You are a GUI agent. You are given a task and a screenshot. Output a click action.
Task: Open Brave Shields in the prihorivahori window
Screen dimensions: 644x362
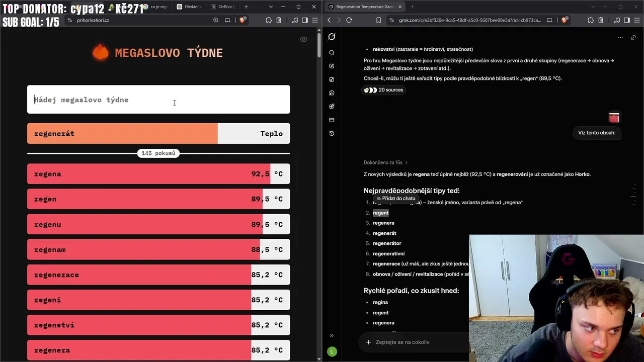point(243,20)
